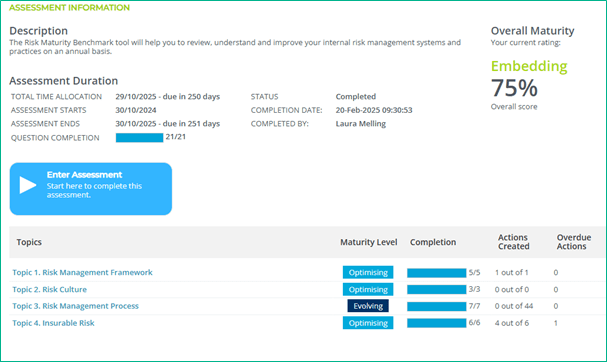Image resolution: width=607 pixels, height=362 pixels.
Task: Click the COMPLETED BY label
Action: (279, 124)
